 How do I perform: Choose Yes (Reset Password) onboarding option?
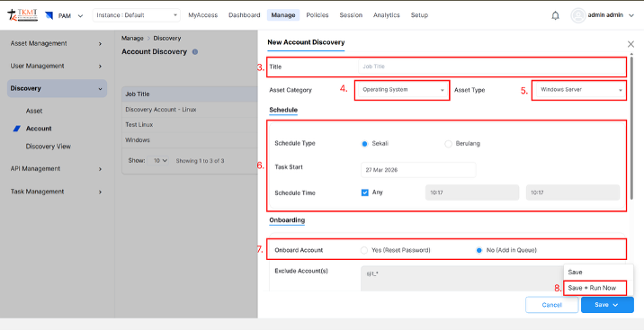pos(364,250)
